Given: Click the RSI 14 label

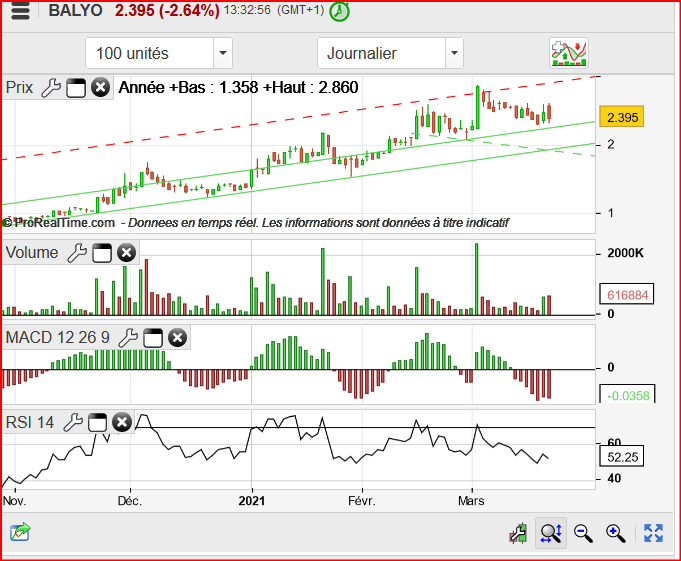Looking at the screenshot, I should coord(30,422).
